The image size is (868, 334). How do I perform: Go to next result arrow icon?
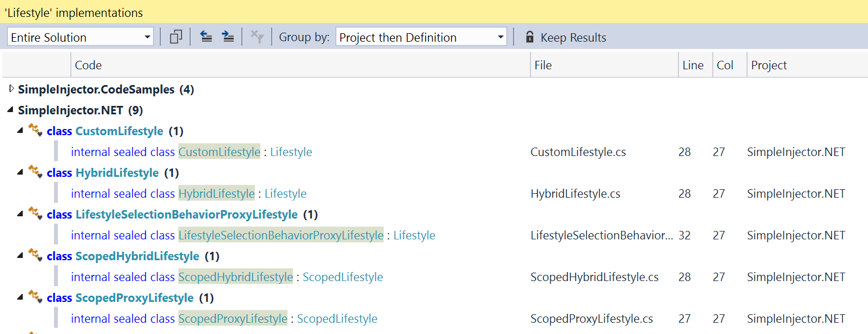(228, 37)
